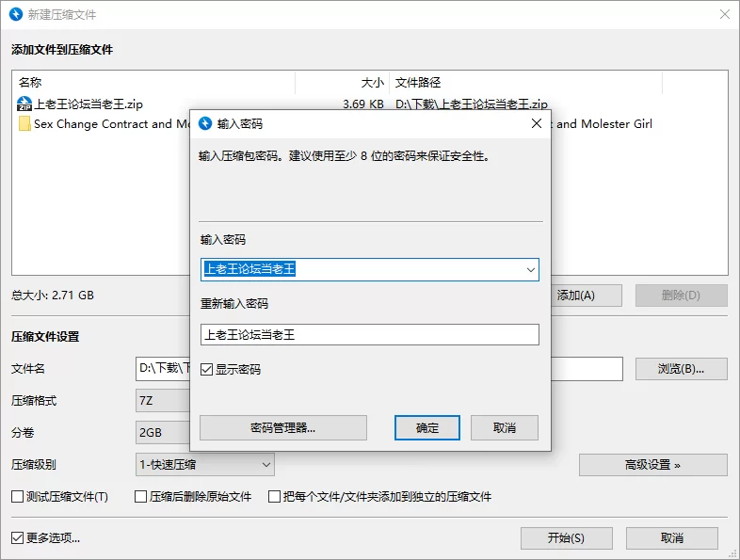Click the 3.69 KB size cell
The image size is (740, 560).
[x=362, y=104]
